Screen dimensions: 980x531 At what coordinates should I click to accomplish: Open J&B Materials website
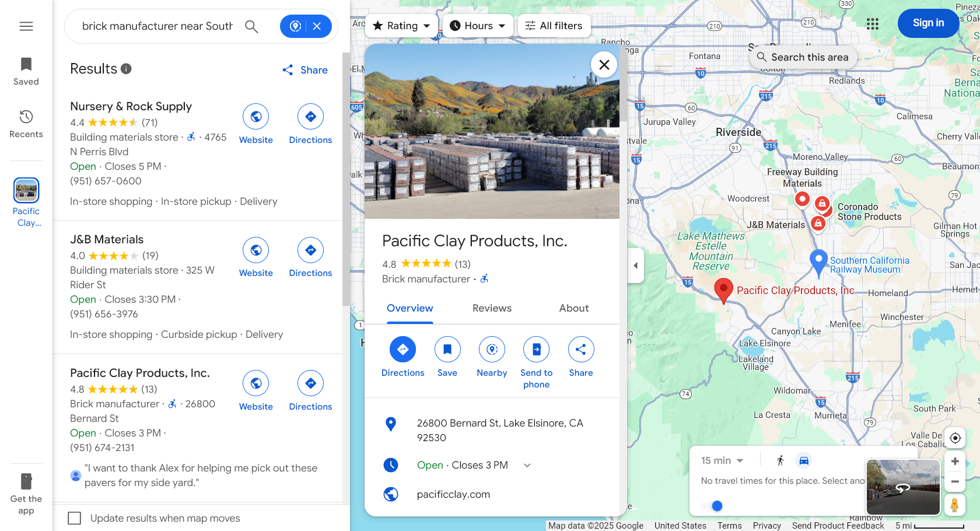[x=256, y=257]
